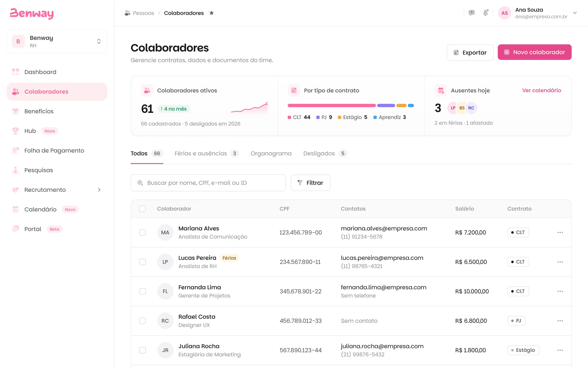
Task: Click the RC avatar in Ausentes hoje
Action: click(471, 108)
